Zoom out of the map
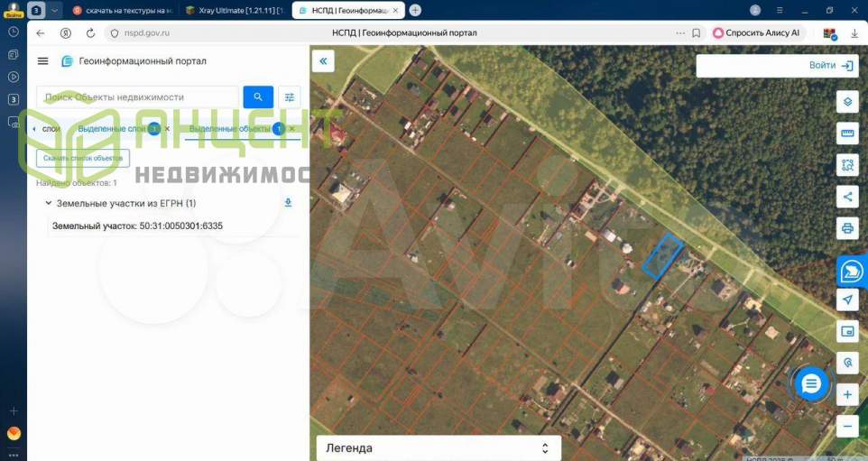Screen dimensions: 868x461 (847, 426)
